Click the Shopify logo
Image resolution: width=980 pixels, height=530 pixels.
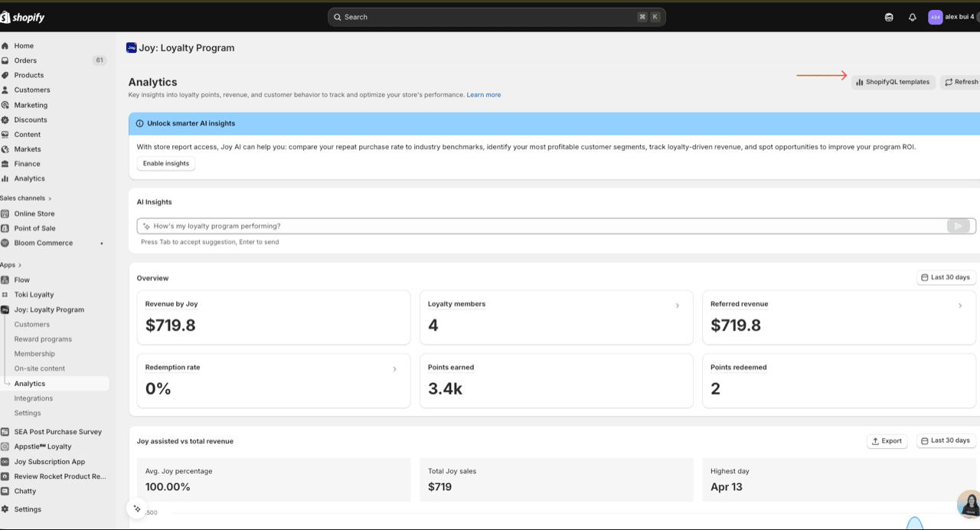23,17
